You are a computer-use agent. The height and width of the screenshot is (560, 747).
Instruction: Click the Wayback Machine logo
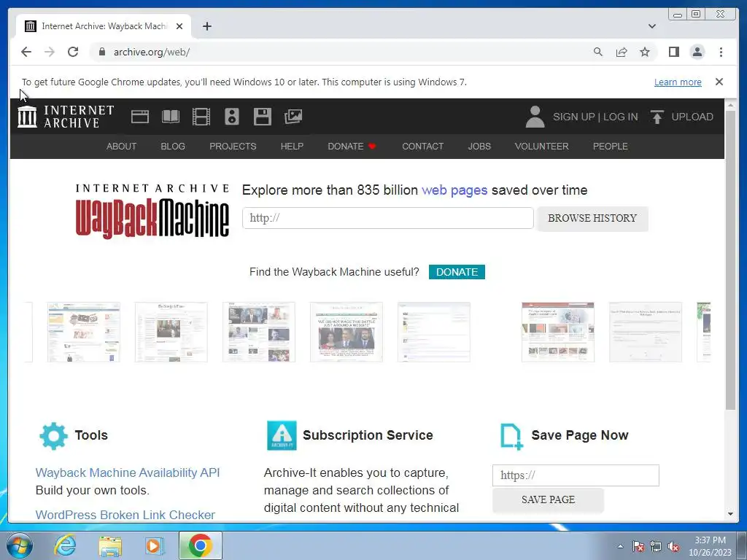point(152,211)
